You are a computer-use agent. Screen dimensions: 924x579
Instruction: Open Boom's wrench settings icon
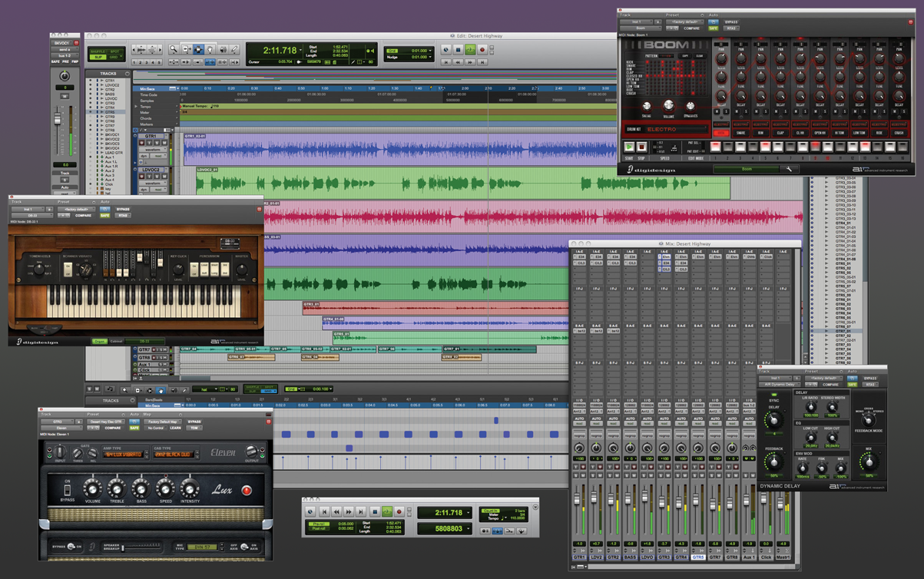pos(789,169)
